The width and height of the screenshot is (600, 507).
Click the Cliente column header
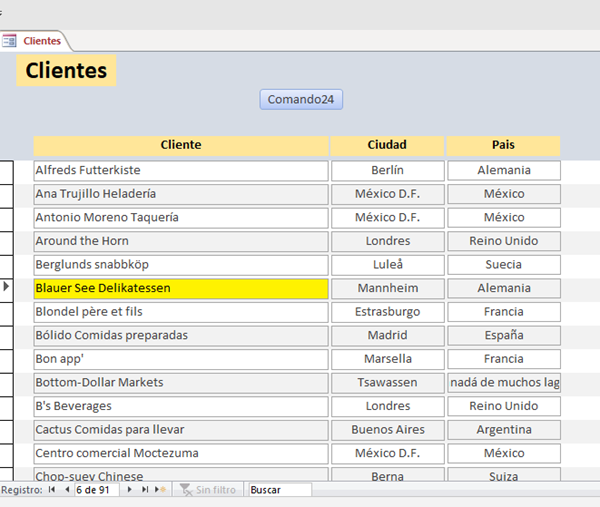tap(181, 145)
